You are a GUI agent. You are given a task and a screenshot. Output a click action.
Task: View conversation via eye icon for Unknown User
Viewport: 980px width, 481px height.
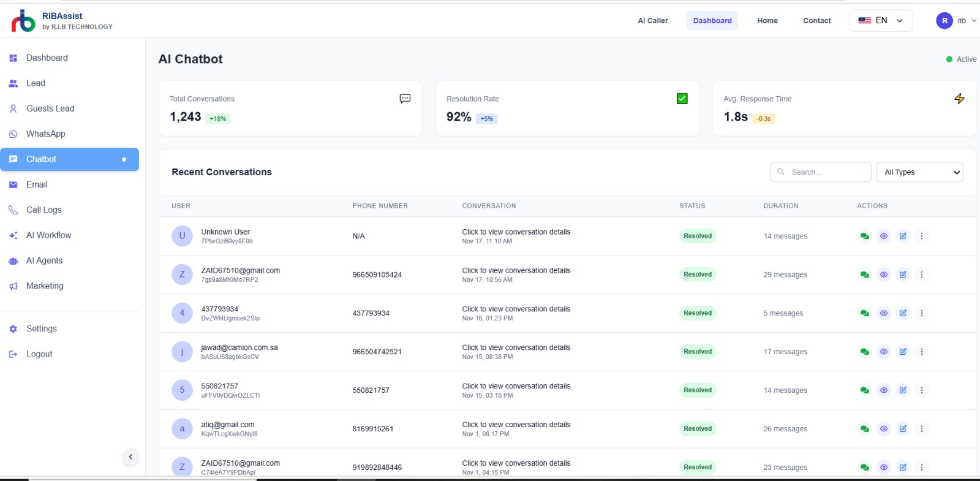(883, 236)
